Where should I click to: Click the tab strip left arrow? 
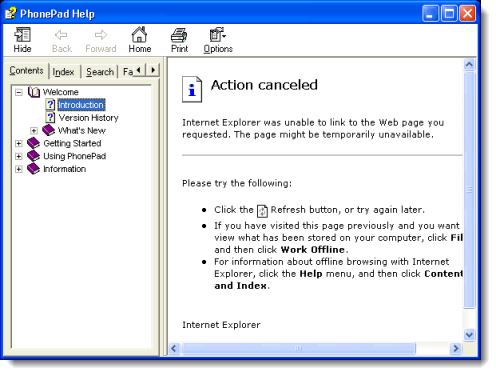[139, 70]
